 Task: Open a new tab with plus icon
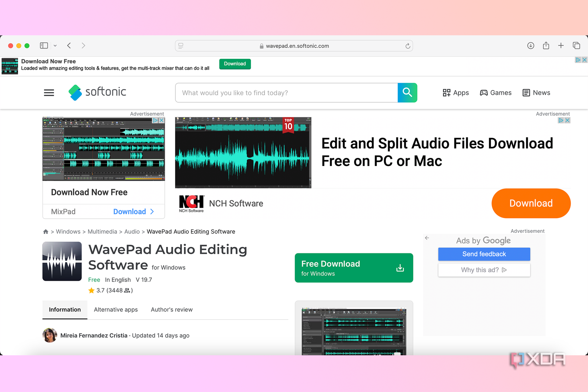561,46
